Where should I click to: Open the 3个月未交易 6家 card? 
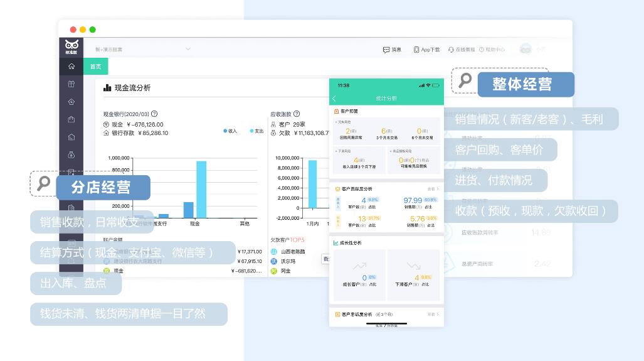[x=386, y=134]
